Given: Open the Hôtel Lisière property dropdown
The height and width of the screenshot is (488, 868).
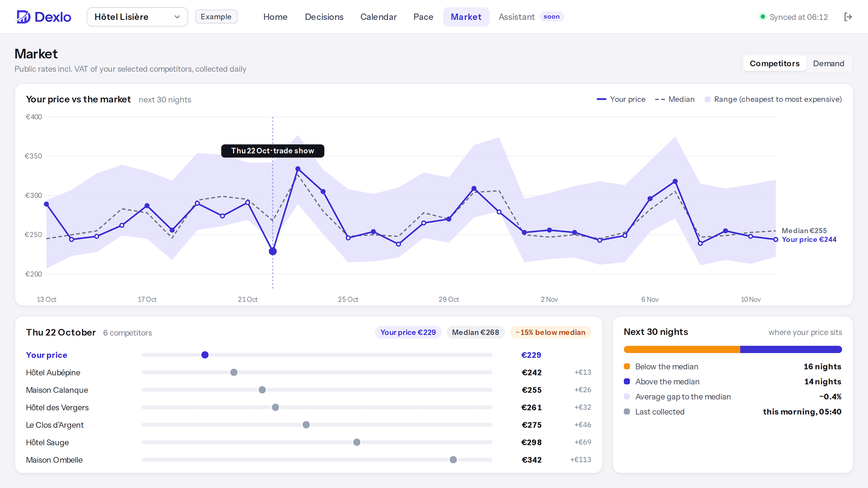Looking at the screenshot, I should point(137,17).
